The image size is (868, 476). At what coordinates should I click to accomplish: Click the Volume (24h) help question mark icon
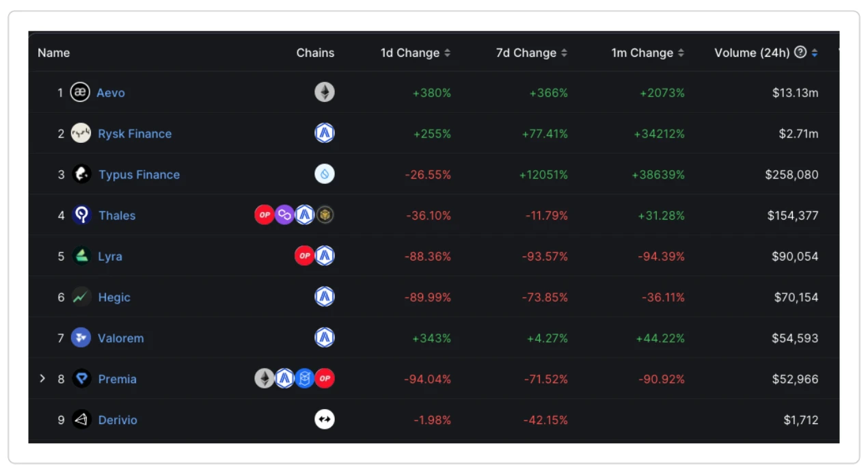tap(800, 53)
